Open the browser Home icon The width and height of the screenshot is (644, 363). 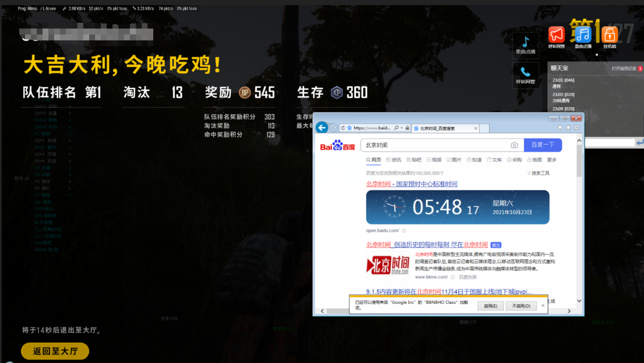[560, 128]
